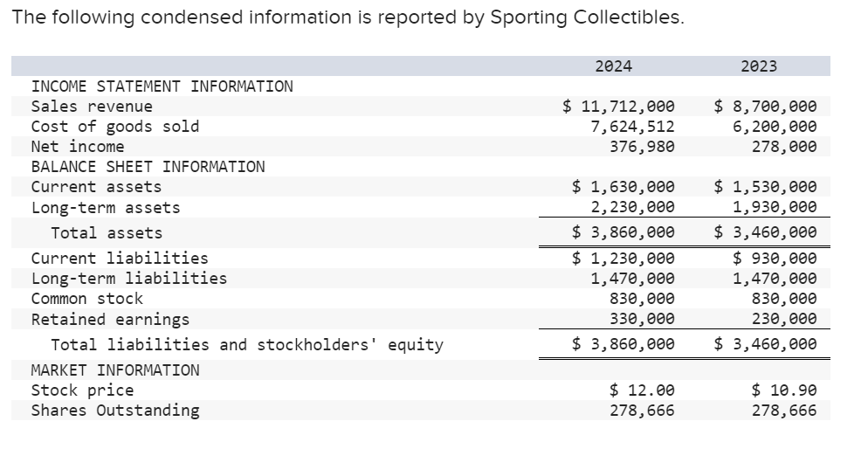Image resolution: width=868 pixels, height=449 pixels.
Task: Select 2024 current liabilities $ 1,230,000
Action: pos(623,259)
